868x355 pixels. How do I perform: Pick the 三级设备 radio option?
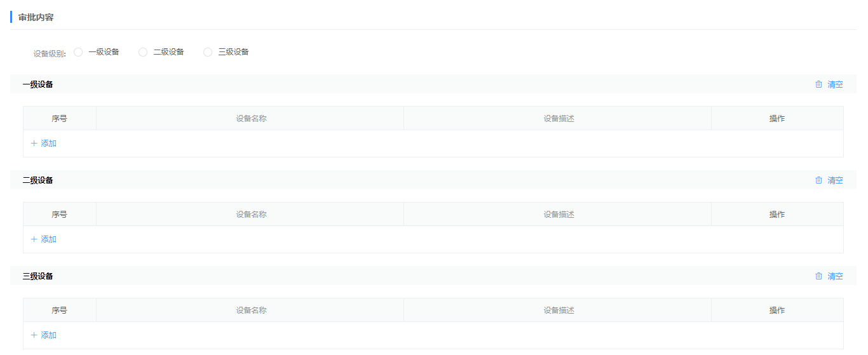(x=208, y=52)
